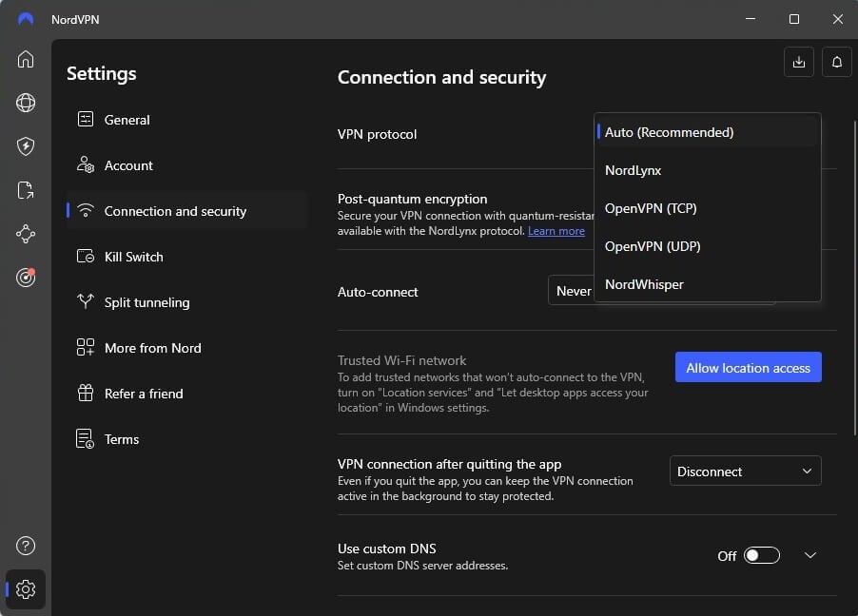Click the Kill Switch icon
Viewport: 858px width, 616px height.
(86, 256)
